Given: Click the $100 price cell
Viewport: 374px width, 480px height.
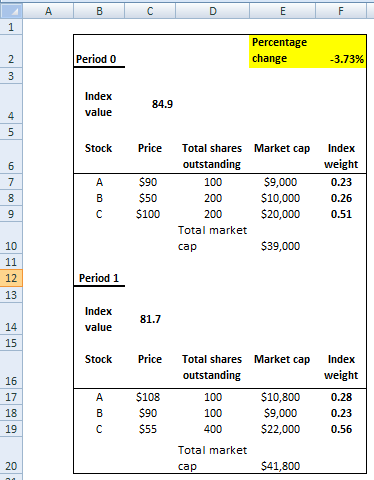Looking at the screenshot, I should 148,214.
